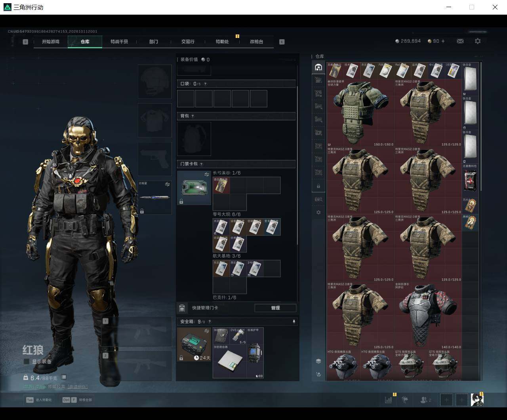Image resolution: width=507 pixels, height=420 pixels.
Task: Click the help mark next to 背包
Action: 193,116
